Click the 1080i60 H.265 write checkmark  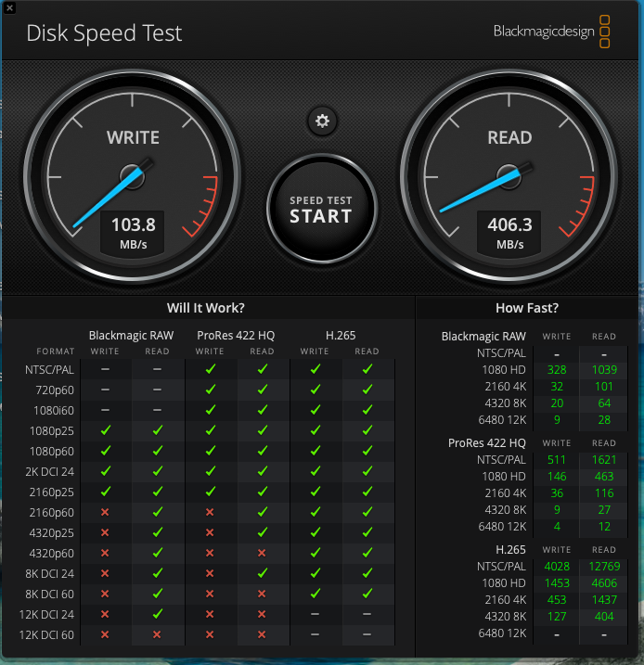[315, 410]
